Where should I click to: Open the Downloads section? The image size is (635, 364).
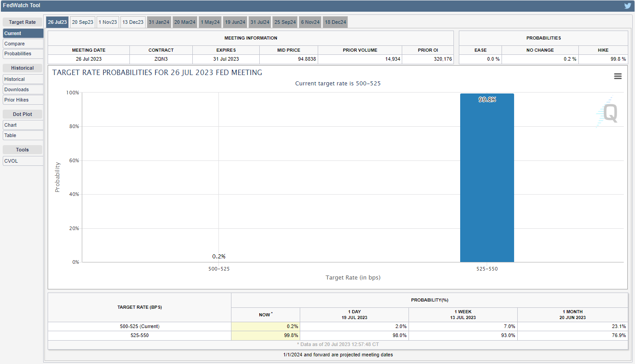23,89
